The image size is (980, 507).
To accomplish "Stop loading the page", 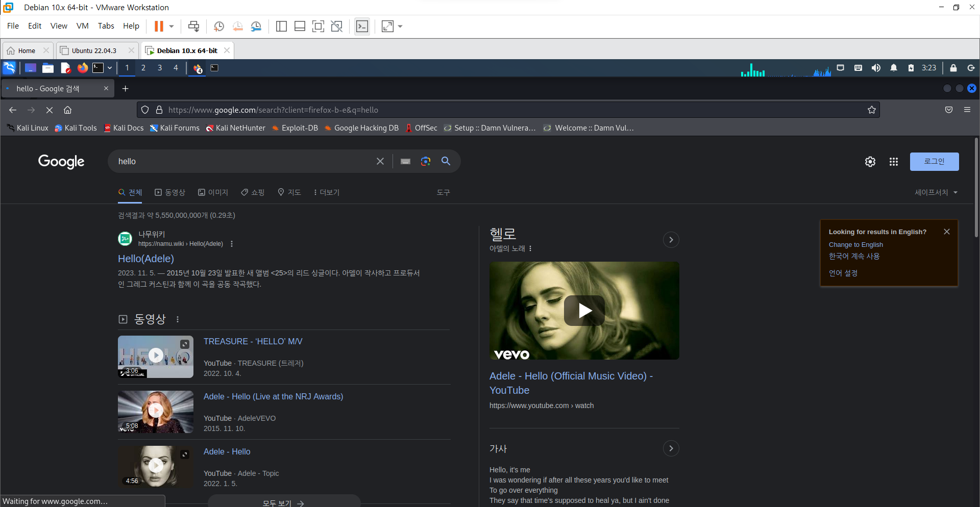I will [x=50, y=110].
